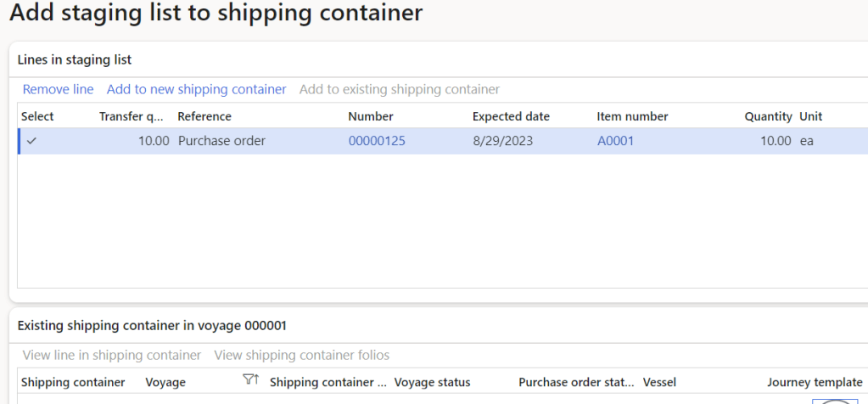Click View shipping container folios
Screen dimensions: 868x404
301,355
